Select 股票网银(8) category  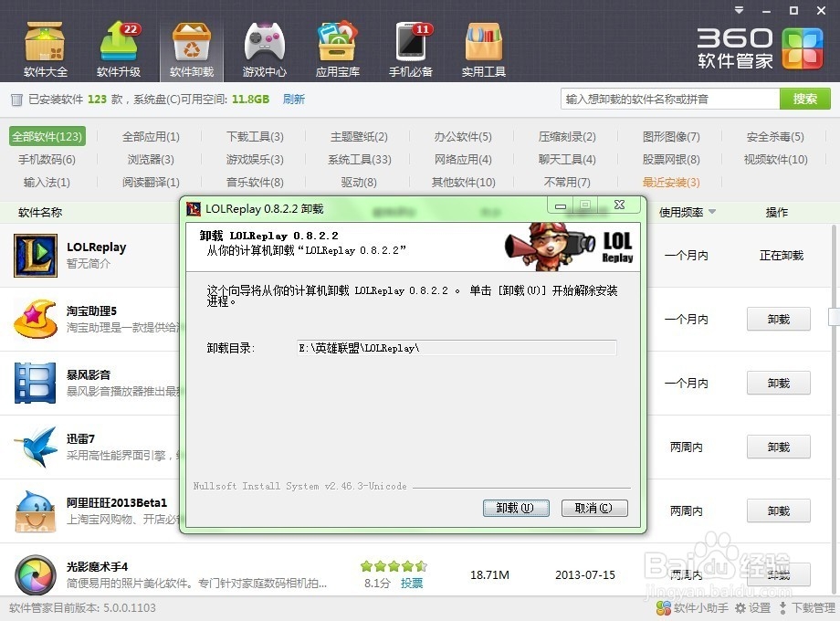pos(671,160)
